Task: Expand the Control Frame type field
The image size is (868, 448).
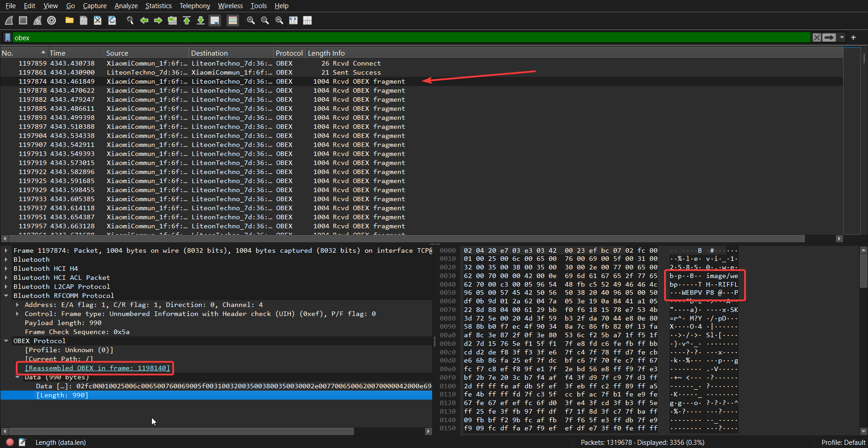Action: point(17,314)
